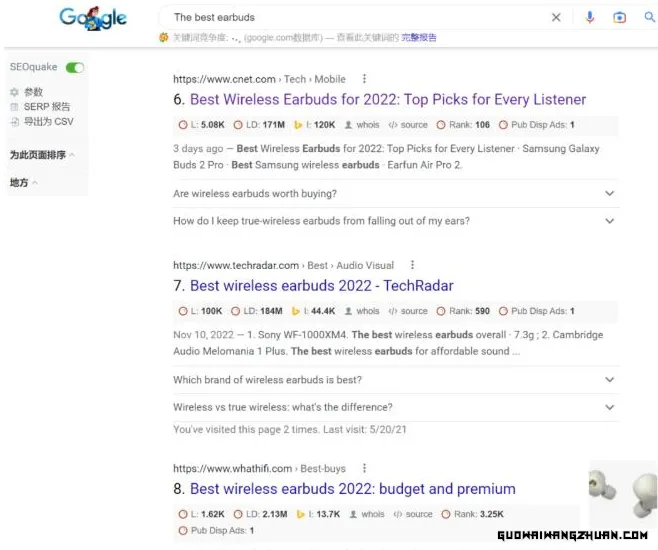Start voice search with the microphone icon

pyautogui.click(x=590, y=17)
